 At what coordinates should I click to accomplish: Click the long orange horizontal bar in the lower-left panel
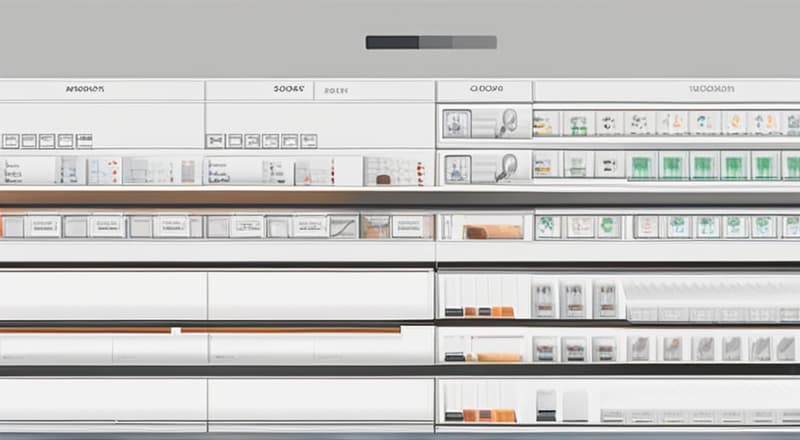coord(290,329)
